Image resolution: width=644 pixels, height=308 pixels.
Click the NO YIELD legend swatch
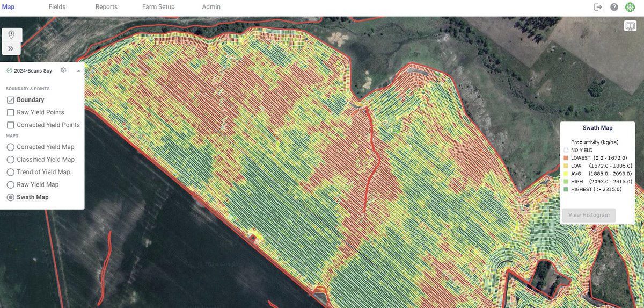click(566, 150)
